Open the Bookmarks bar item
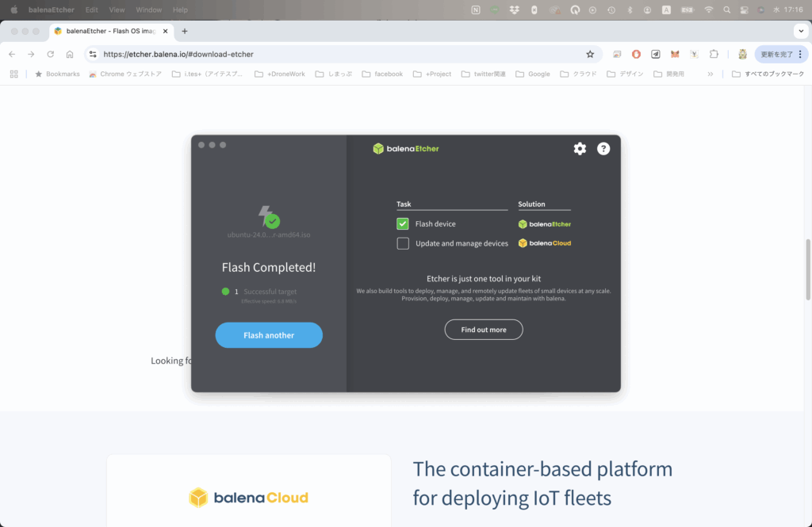812x527 pixels. [57, 74]
